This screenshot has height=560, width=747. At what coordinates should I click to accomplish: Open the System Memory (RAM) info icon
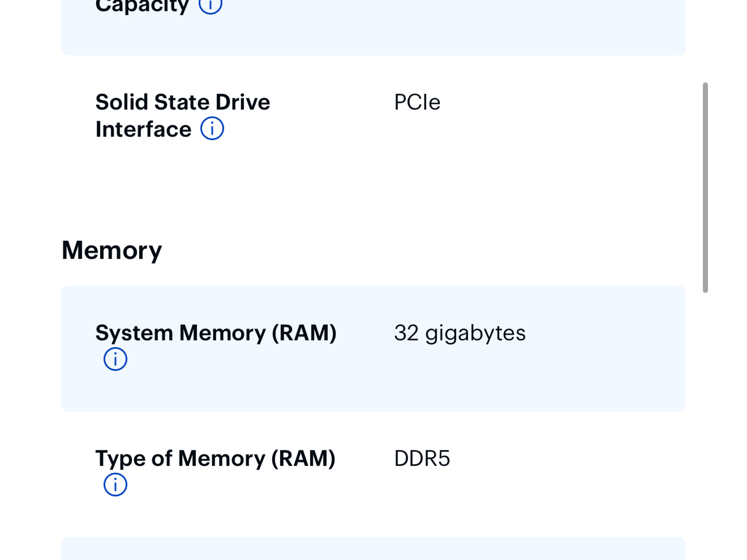point(115,359)
